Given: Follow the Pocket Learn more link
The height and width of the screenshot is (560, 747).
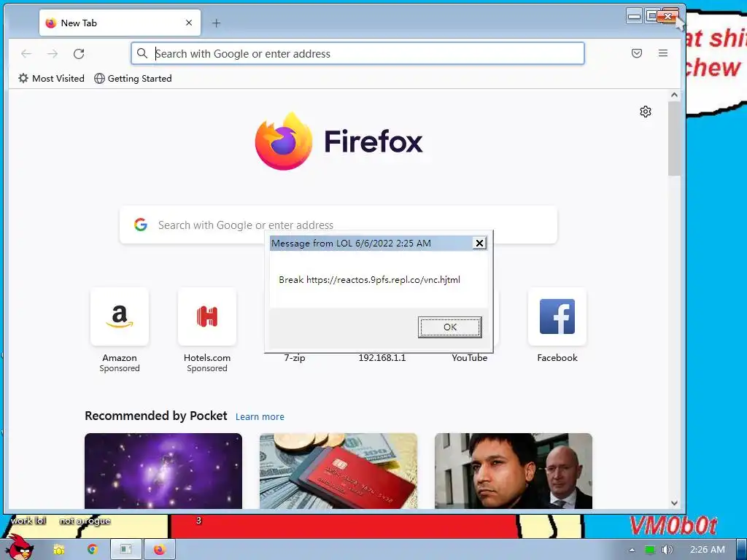Looking at the screenshot, I should click(x=260, y=416).
